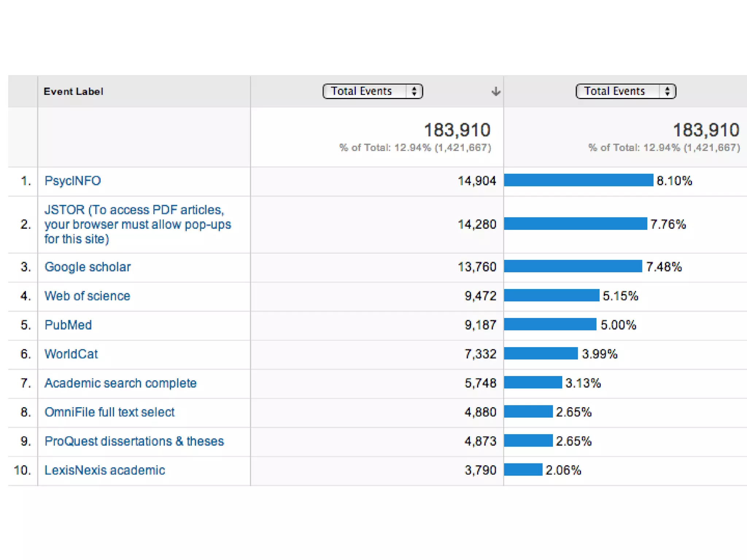
Task: Open the JSTOR event label link
Action: tap(138, 224)
